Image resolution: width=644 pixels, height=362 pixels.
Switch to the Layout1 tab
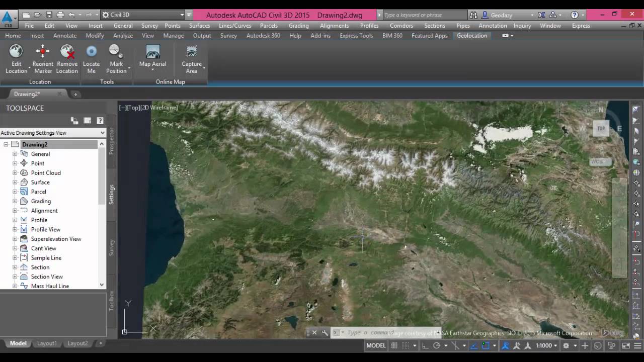click(x=47, y=343)
